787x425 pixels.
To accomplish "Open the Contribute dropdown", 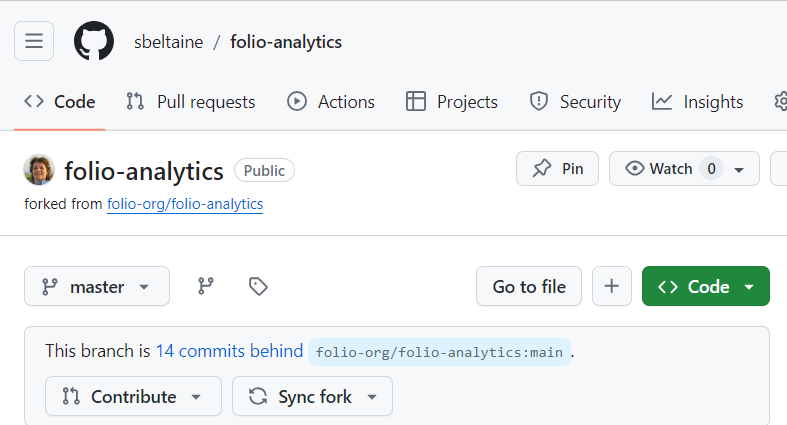I will coord(133,396).
